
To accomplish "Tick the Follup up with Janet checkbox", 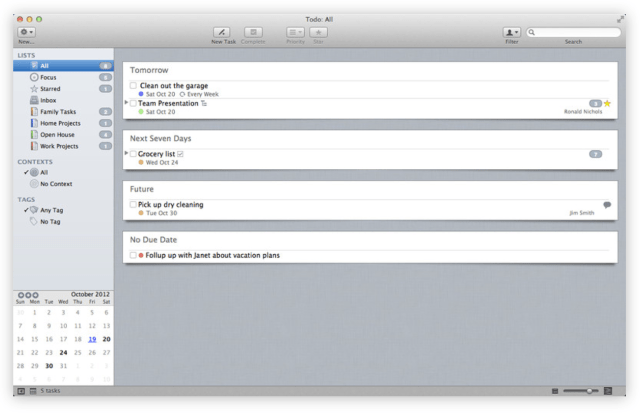I will point(133,255).
